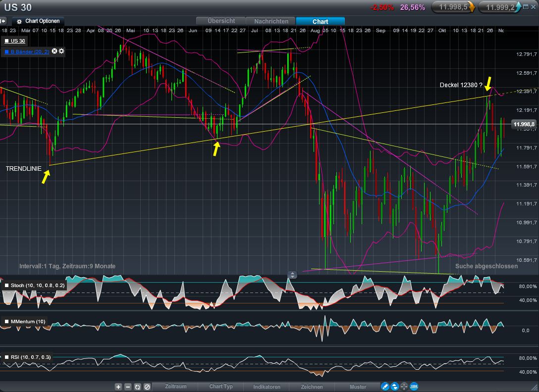Click the Intervall:1 Tag, Zeitraum:9 Monate text
Image resolution: width=539 pixels, height=392 pixels.
click(x=67, y=266)
